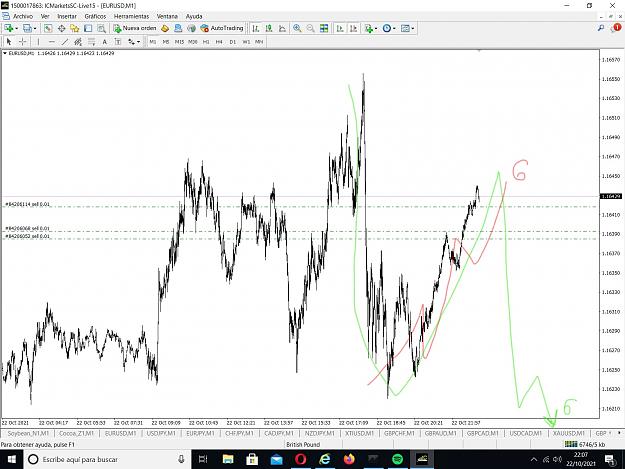Open the search magnifier in the toolbar
Screen dimensions: 625x469
click(x=601, y=28)
